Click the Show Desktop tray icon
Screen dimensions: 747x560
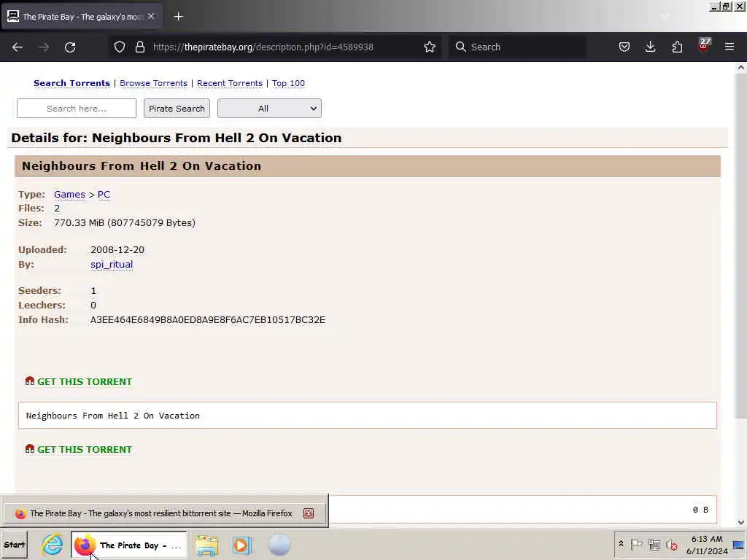tap(738, 545)
